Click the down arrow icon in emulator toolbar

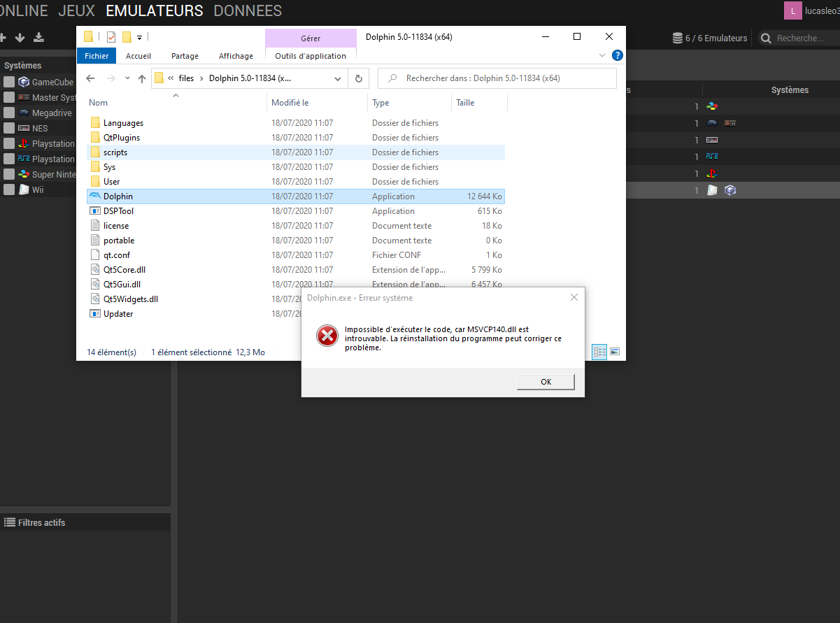(20, 37)
